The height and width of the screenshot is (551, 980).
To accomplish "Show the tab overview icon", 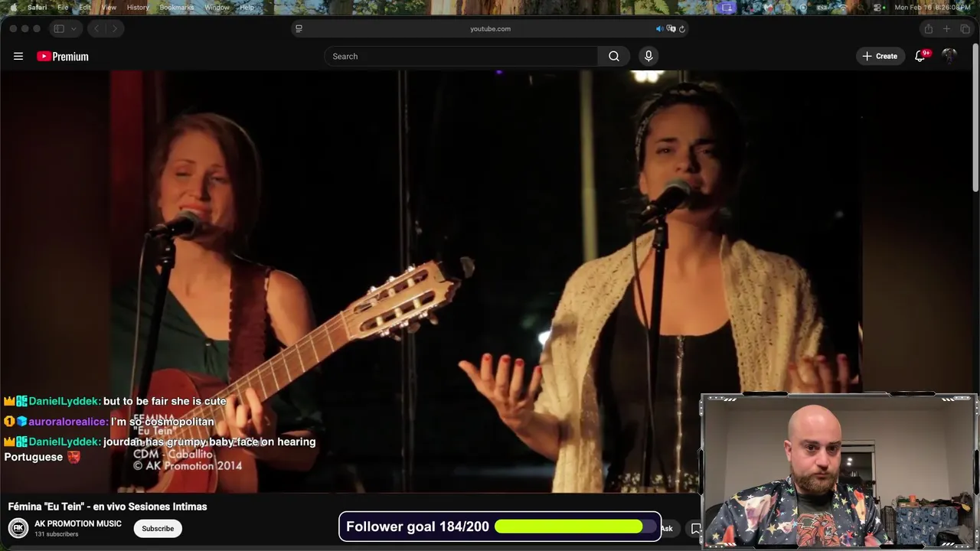I will 965,28.
